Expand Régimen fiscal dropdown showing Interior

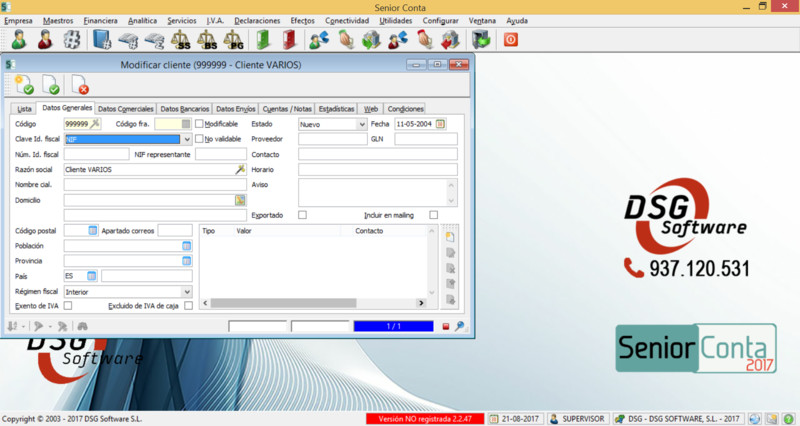click(187, 292)
